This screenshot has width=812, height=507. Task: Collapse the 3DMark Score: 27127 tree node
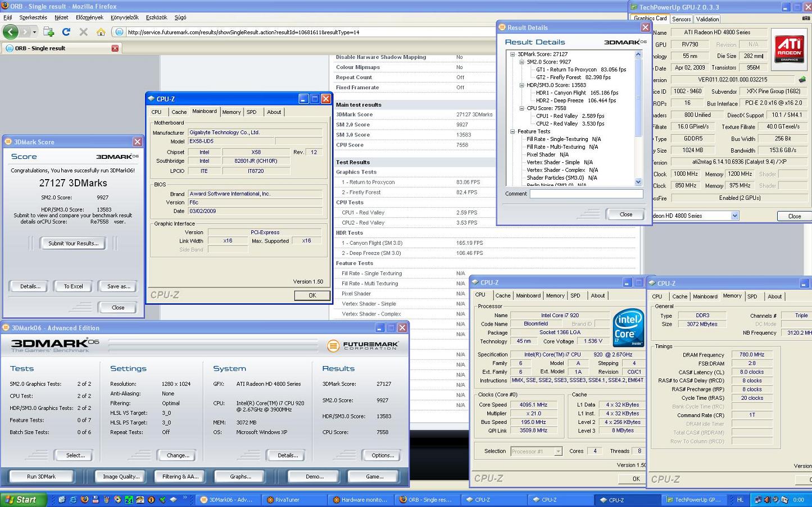(512, 54)
